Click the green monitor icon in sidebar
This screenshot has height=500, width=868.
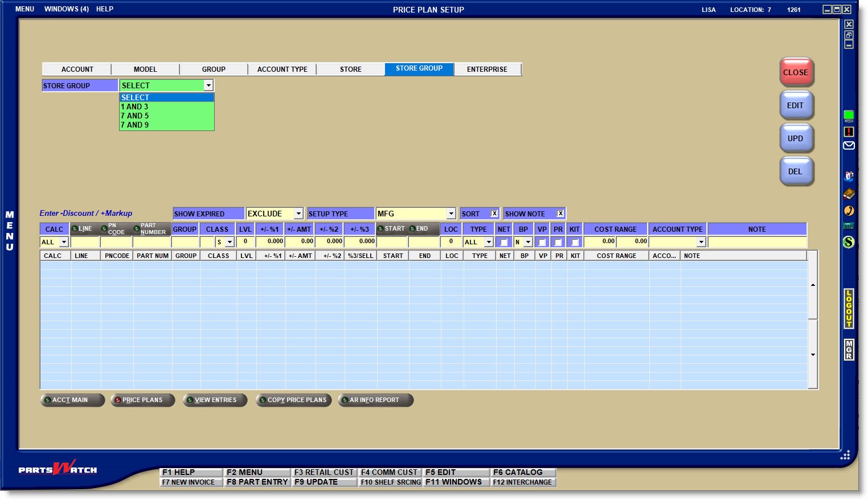pyautogui.click(x=849, y=116)
